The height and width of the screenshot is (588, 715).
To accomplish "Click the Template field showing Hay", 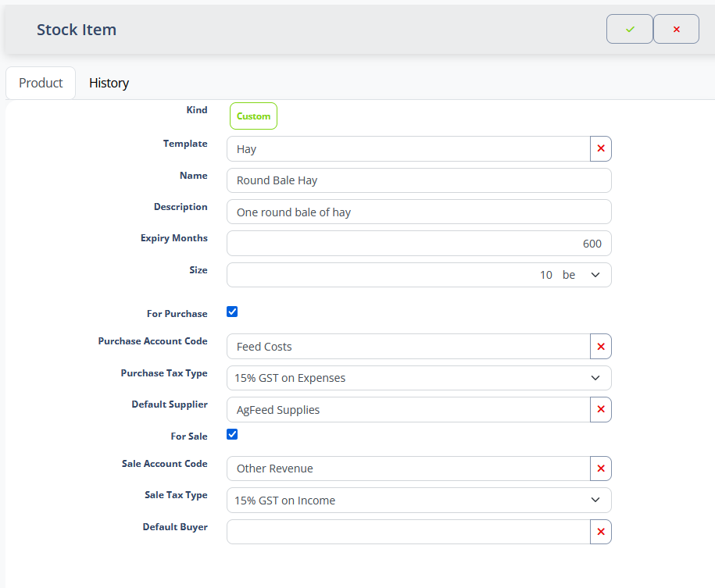I will click(x=408, y=148).
